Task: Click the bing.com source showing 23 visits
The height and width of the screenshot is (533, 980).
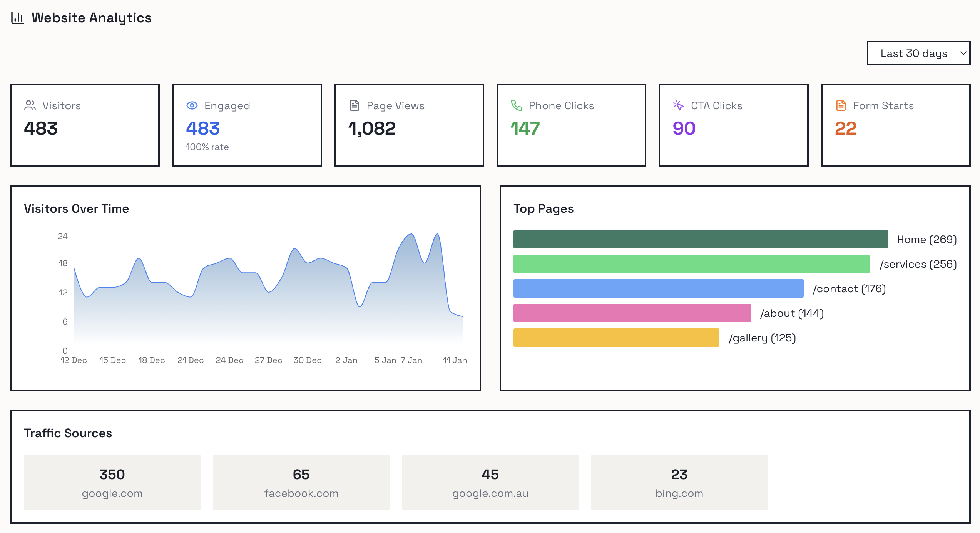Action: tap(679, 482)
